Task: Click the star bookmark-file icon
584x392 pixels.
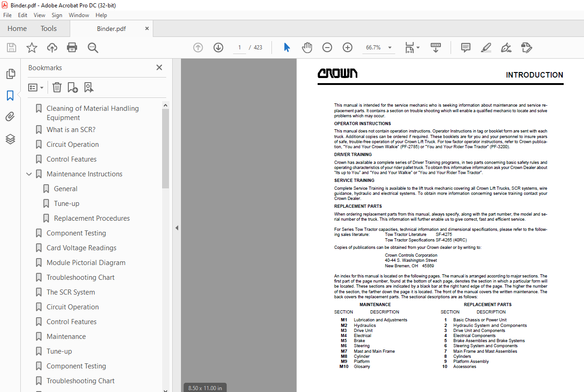Action: [x=31, y=48]
